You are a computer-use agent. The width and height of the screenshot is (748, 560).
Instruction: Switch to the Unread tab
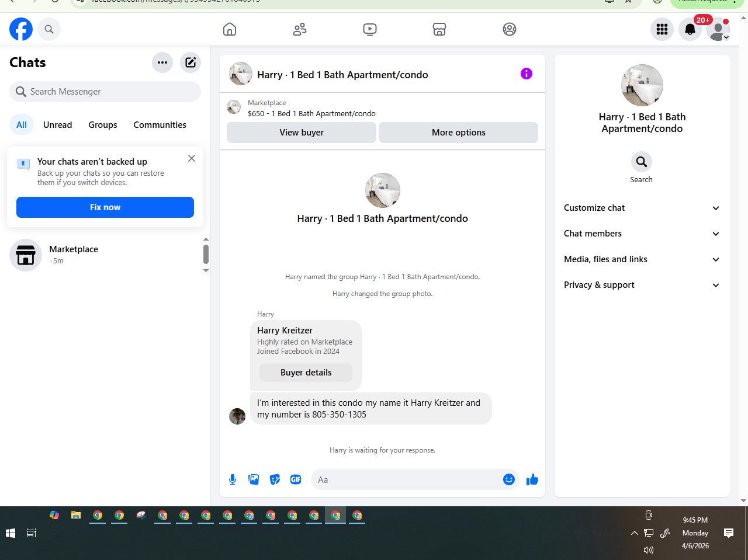coord(58,125)
